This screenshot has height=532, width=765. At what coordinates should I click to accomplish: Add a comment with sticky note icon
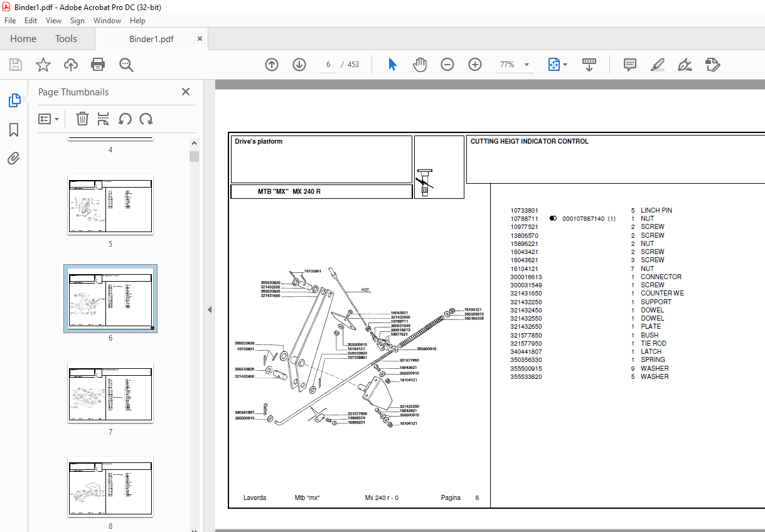(629, 65)
